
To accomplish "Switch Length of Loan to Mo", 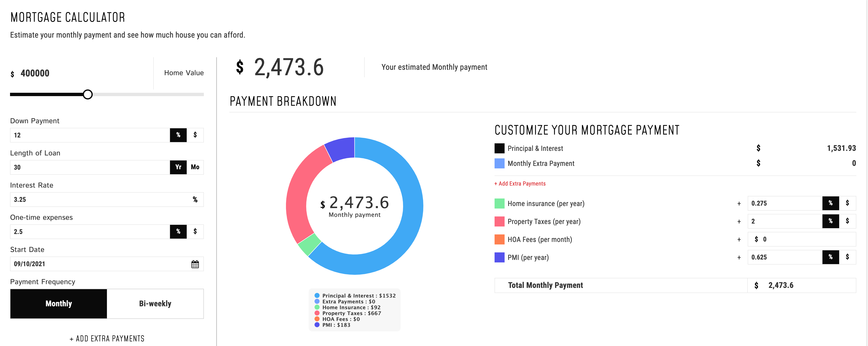I will click(195, 167).
